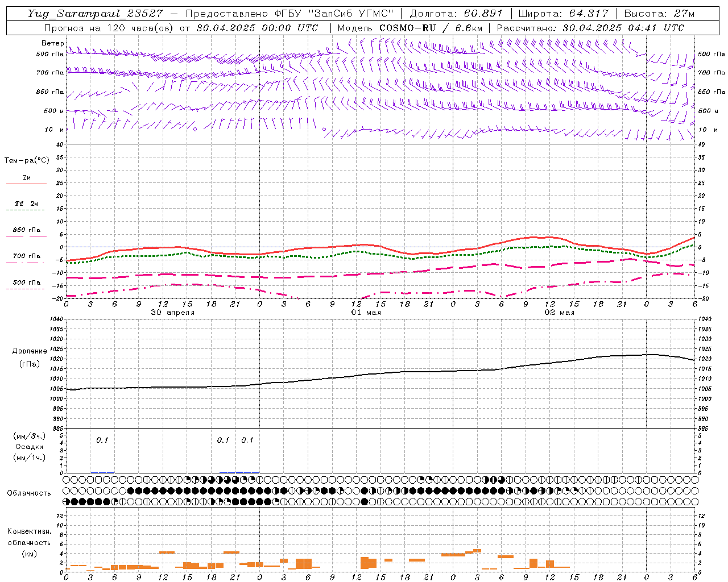Click the Давление pressure label
The width and height of the screenshot is (728, 582).
coord(29,351)
